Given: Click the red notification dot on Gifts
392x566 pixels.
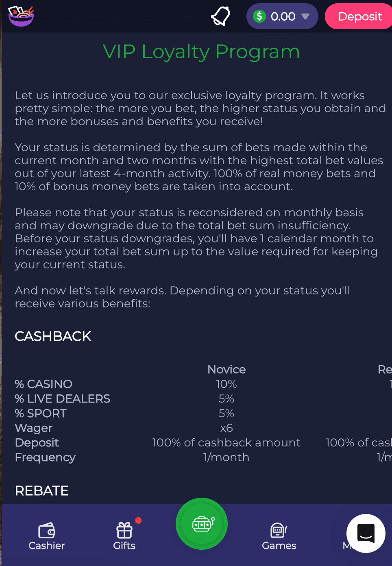Looking at the screenshot, I should pos(138,520).
